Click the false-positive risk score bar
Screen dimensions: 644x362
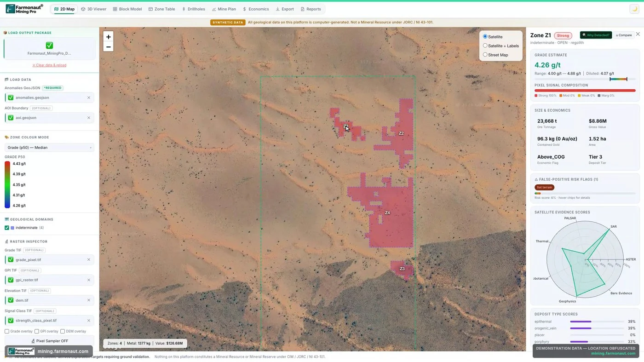tap(585, 193)
